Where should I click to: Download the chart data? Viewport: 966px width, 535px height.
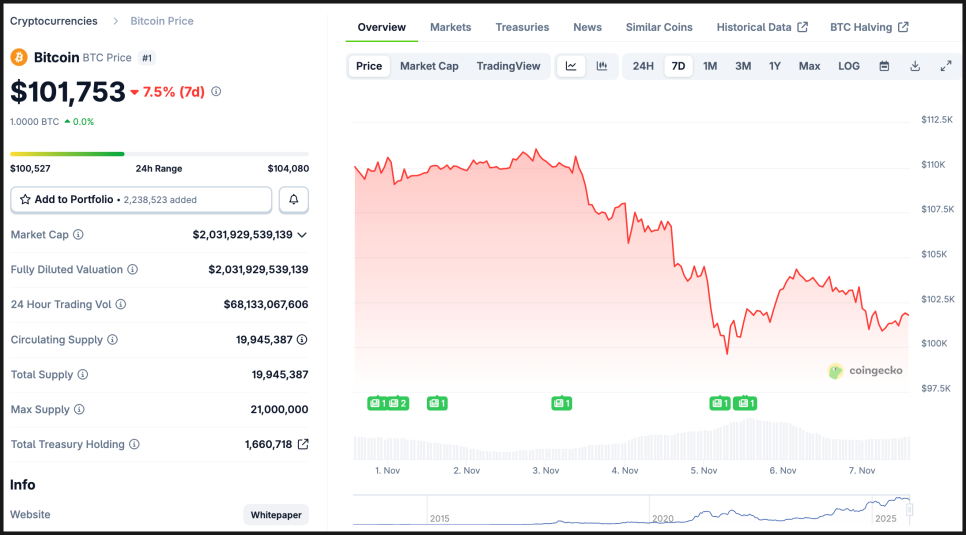coord(915,66)
